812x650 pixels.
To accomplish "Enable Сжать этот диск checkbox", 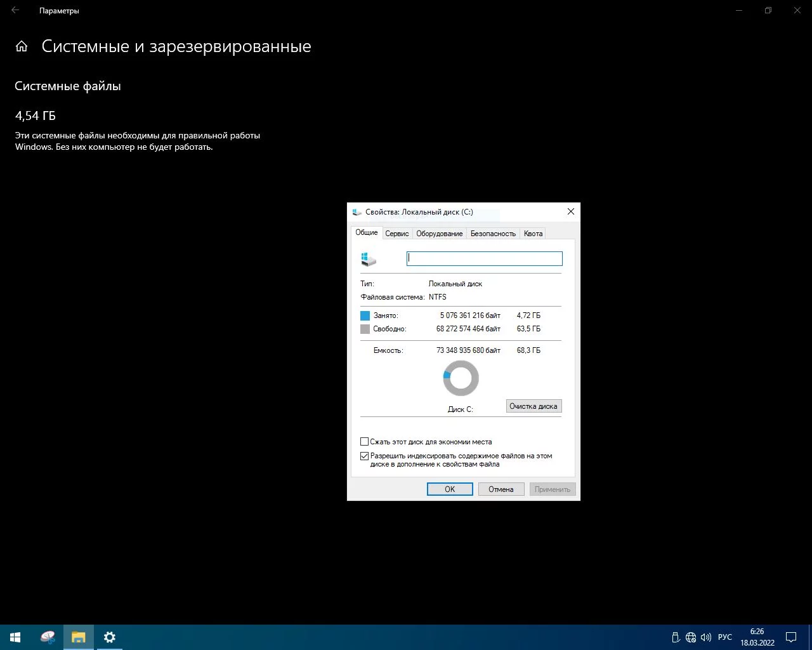I will coord(365,442).
